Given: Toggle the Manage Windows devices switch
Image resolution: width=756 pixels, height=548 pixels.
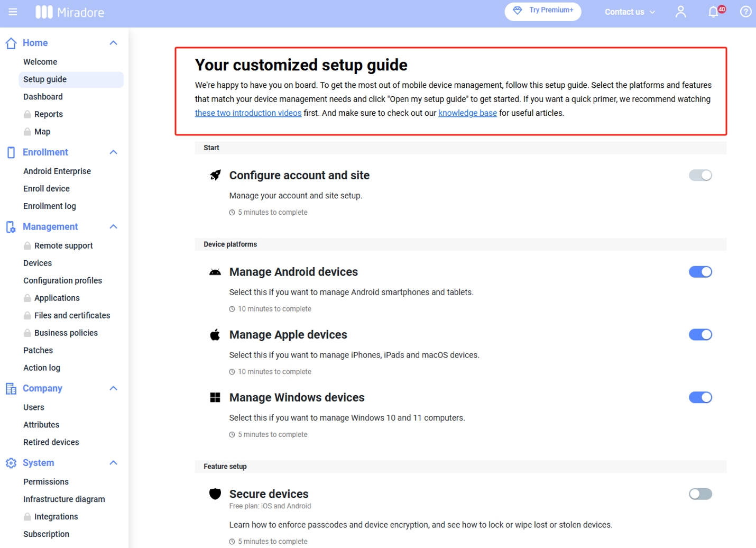Looking at the screenshot, I should [700, 398].
